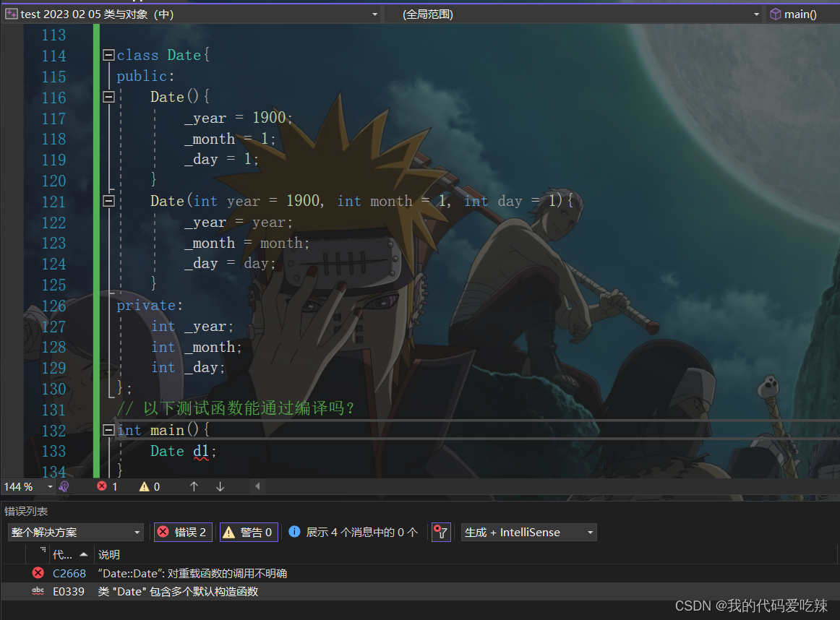Viewport: 840px width, 620px height.
Task: Collapse the int main() function block
Action: pyautogui.click(x=108, y=430)
